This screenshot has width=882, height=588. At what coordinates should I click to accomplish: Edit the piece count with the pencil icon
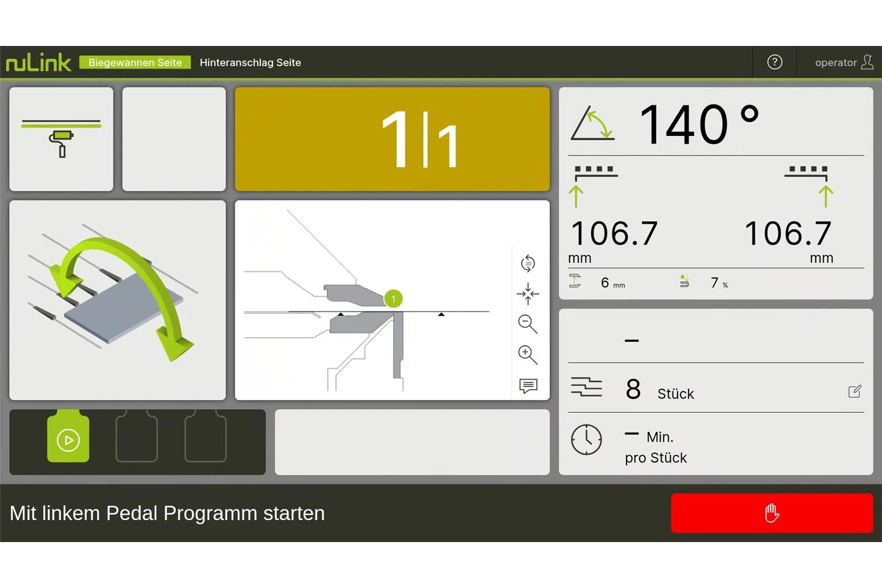[x=855, y=391]
